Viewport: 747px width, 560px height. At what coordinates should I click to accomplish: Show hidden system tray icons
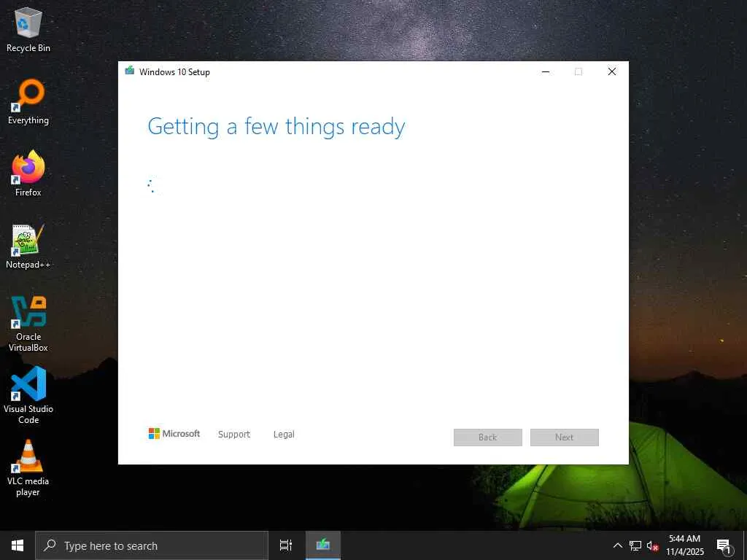(x=617, y=545)
